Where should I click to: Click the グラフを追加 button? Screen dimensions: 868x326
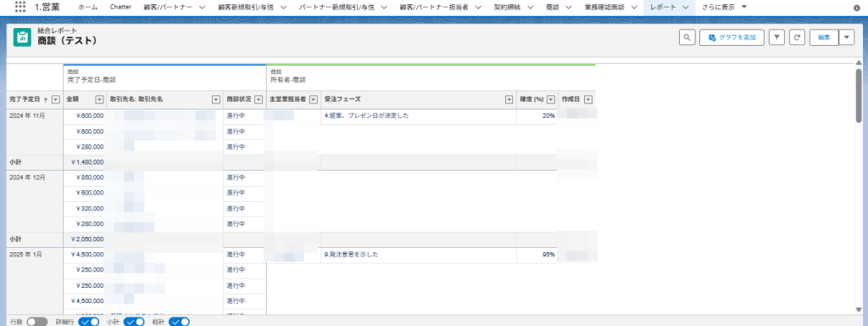pyautogui.click(x=732, y=37)
